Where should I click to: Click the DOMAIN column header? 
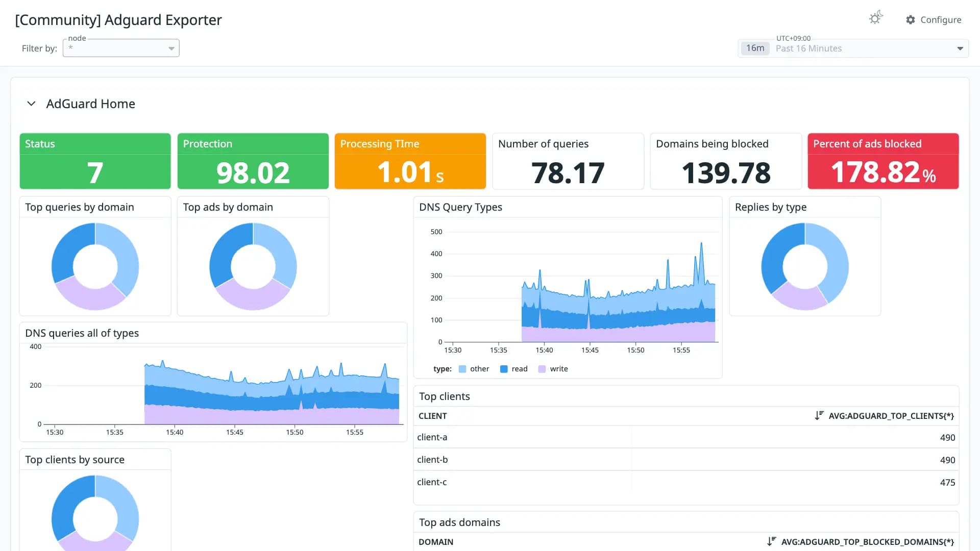(436, 542)
